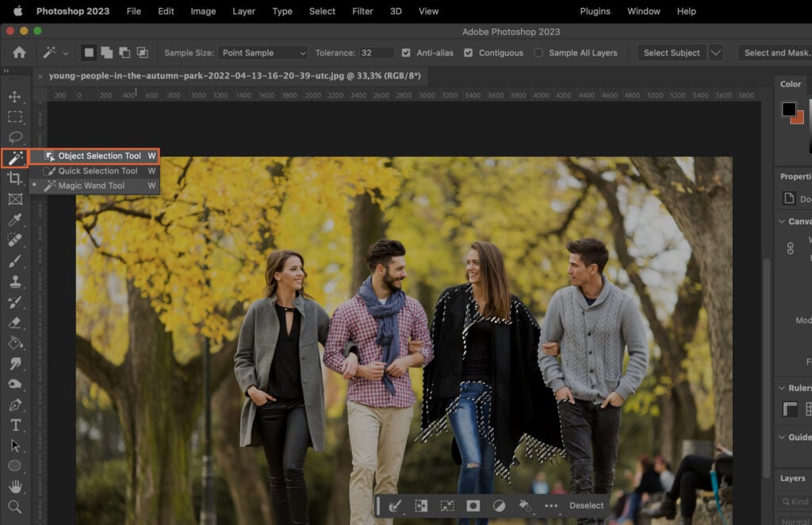This screenshot has height=525, width=812.
Task: Select the Zoom tool
Action: [15, 505]
